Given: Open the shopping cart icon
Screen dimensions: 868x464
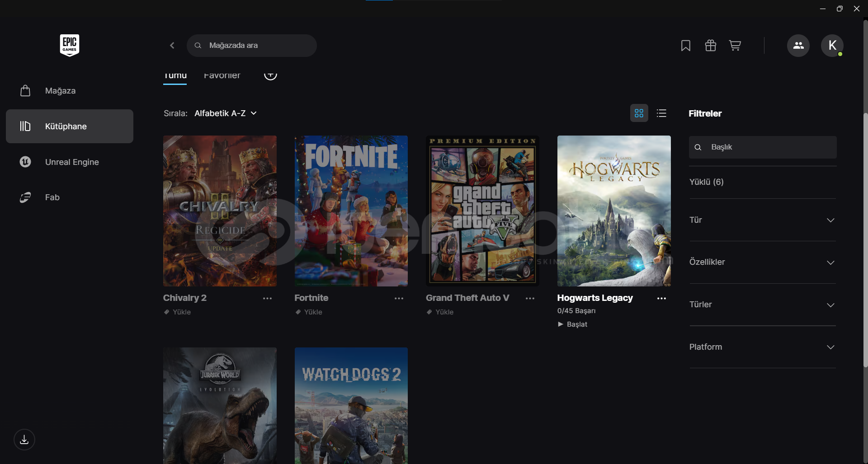Looking at the screenshot, I should (x=735, y=46).
